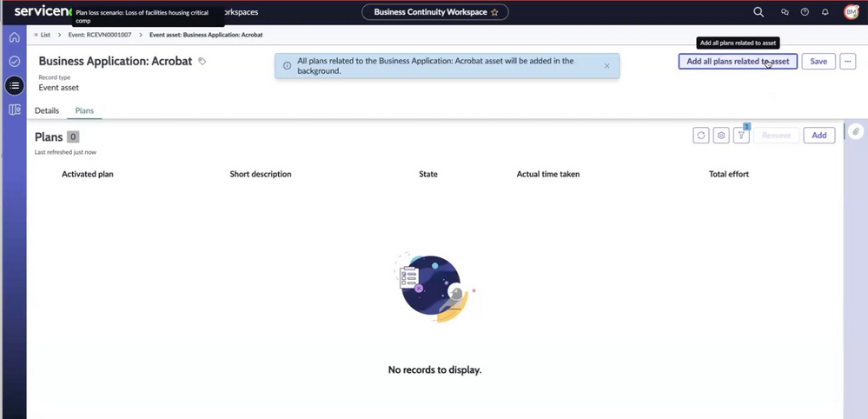Click the disabled Remove button
The height and width of the screenshot is (419, 868).
pos(776,135)
